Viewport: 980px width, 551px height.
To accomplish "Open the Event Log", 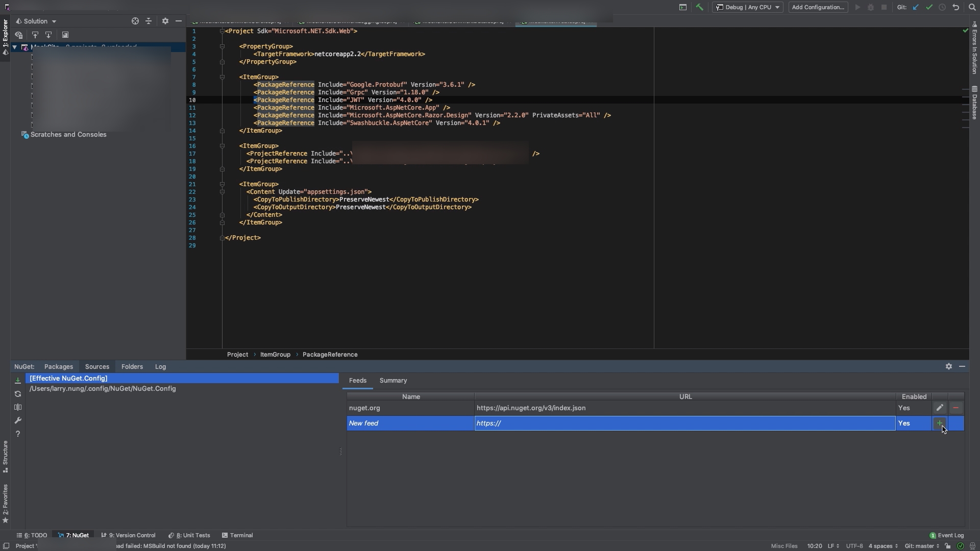I will (946, 535).
